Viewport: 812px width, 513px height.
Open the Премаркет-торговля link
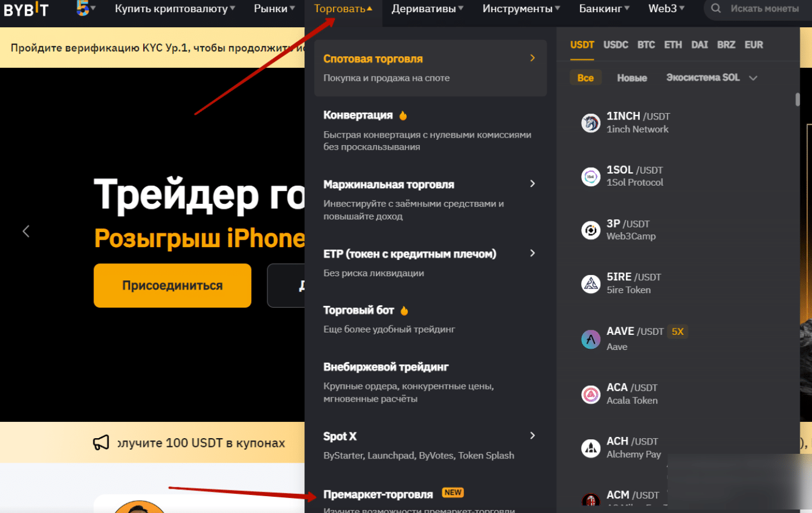tap(378, 494)
